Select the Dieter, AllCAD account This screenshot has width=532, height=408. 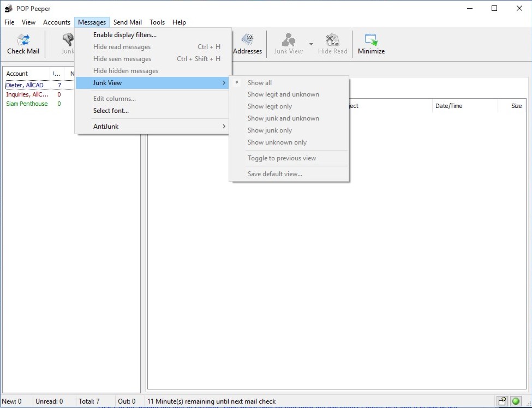click(25, 85)
